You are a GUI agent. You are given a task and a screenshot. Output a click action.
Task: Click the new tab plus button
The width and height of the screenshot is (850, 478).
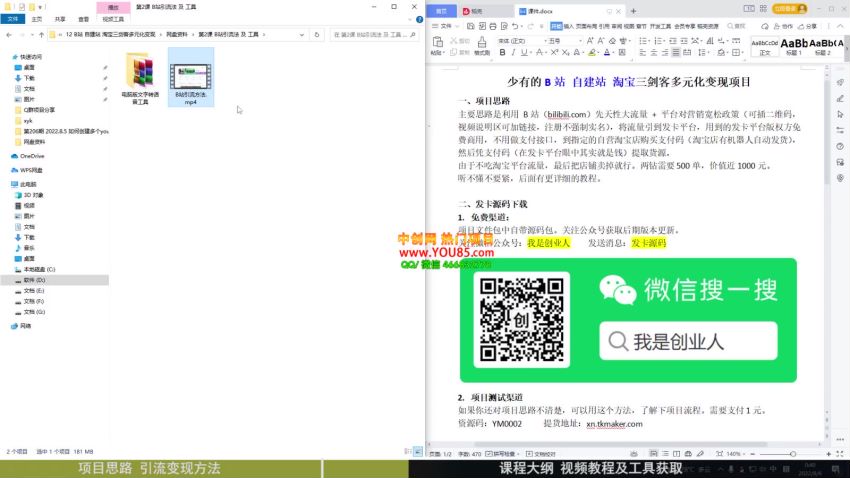633,11
